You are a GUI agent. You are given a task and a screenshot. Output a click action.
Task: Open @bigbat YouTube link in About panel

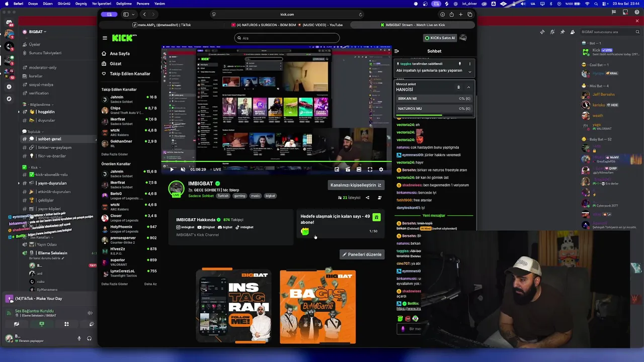tap(206, 227)
